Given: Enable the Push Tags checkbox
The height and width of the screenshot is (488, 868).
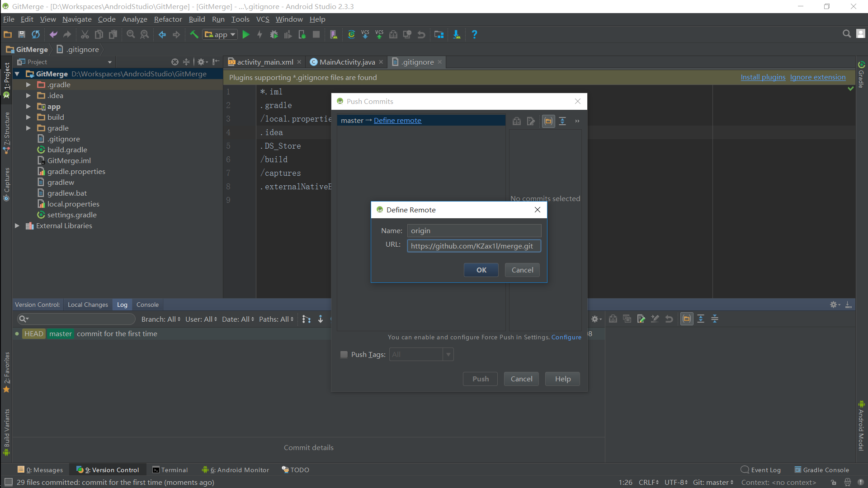Looking at the screenshot, I should point(344,355).
